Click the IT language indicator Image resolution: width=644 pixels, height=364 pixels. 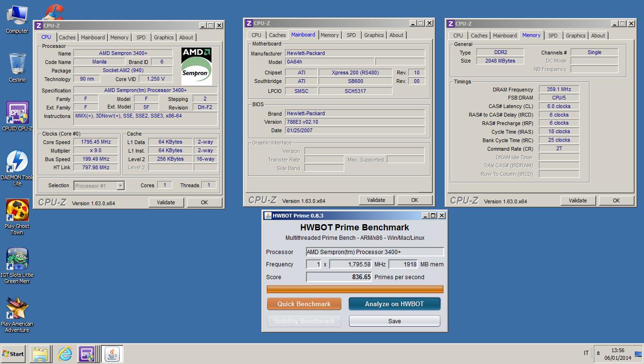pyautogui.click(x=586, y=353)
